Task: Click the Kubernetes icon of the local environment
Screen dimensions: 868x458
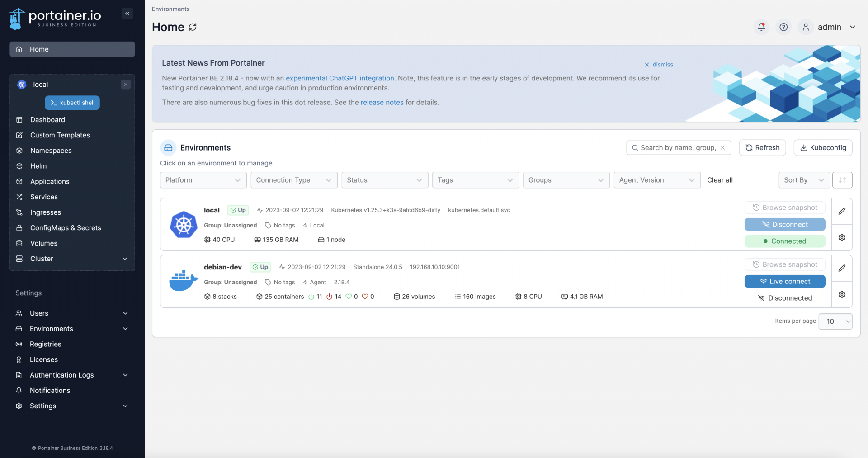Action: pos(184,225)
